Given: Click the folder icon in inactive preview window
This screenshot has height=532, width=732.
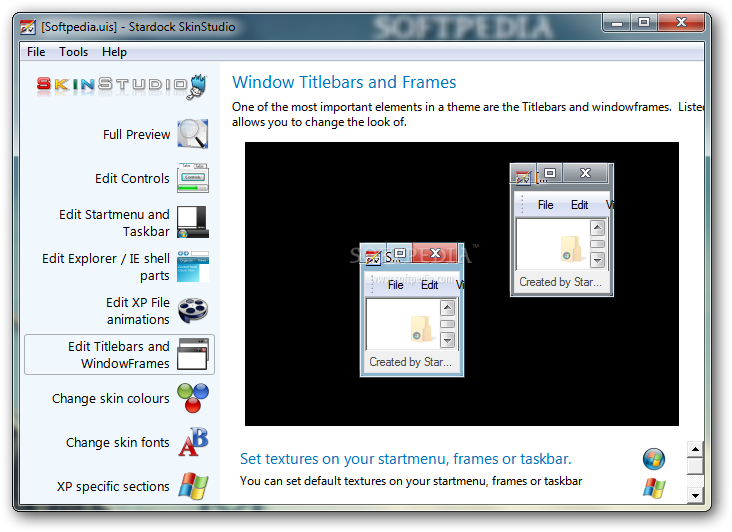Looking at the screenshot, I should coord(571,249).
